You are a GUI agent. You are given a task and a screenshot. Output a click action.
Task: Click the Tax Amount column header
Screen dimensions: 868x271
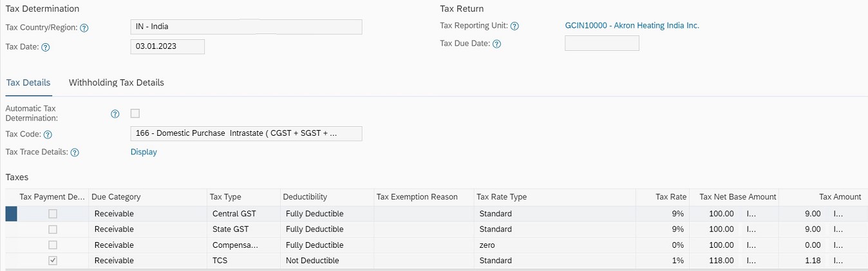pyautogui.click(x=824, y=197)
